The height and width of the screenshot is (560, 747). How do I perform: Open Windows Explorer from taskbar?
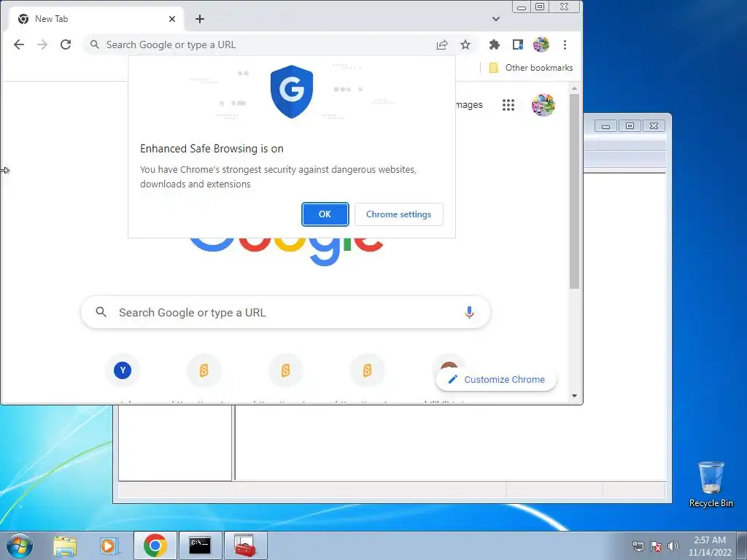(x=65, y=545)
